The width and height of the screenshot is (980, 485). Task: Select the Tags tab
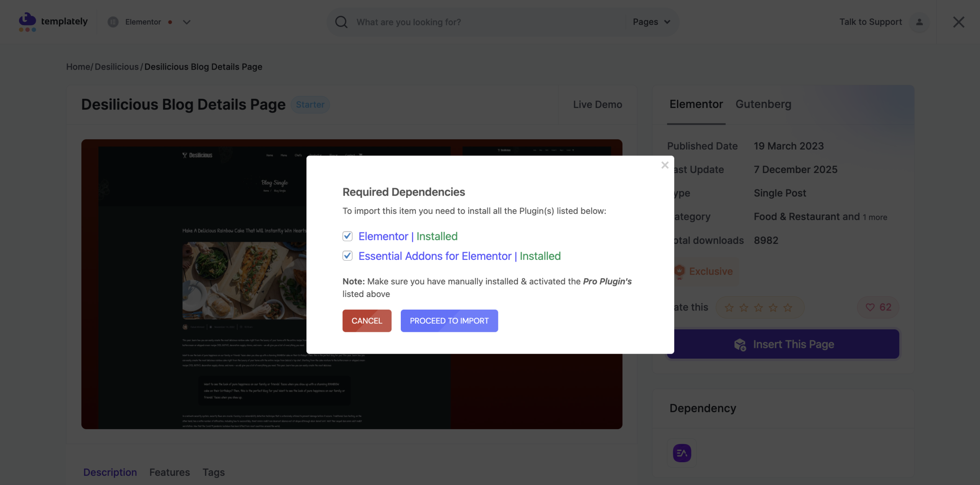(x=213, y=472)
